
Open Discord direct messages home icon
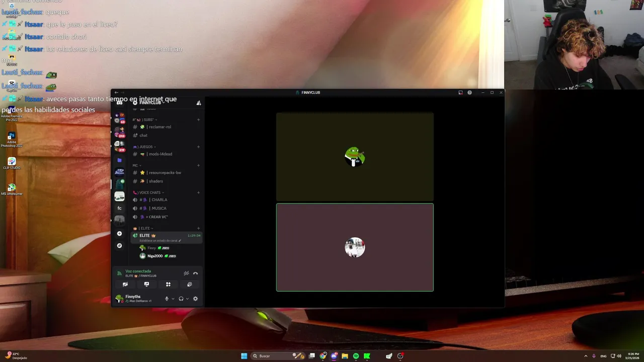(x=119, y=103)
